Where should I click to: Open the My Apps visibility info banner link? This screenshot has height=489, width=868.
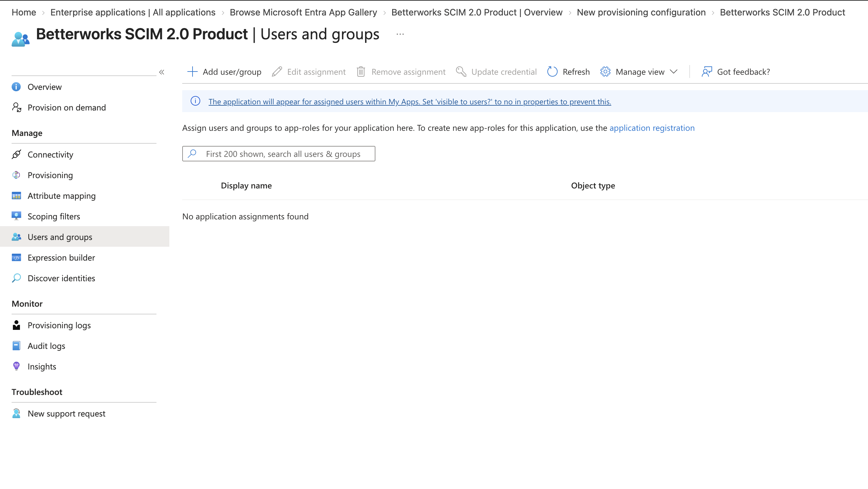[x=410, y=101]
